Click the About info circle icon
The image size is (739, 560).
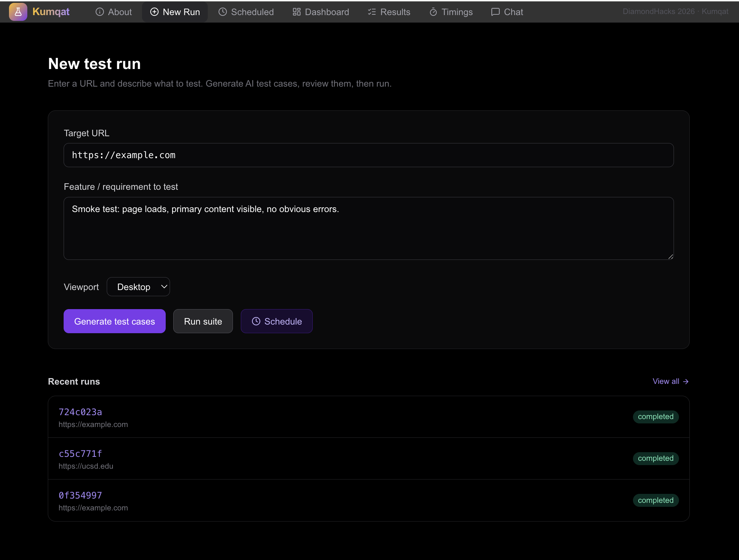(100, 12)
